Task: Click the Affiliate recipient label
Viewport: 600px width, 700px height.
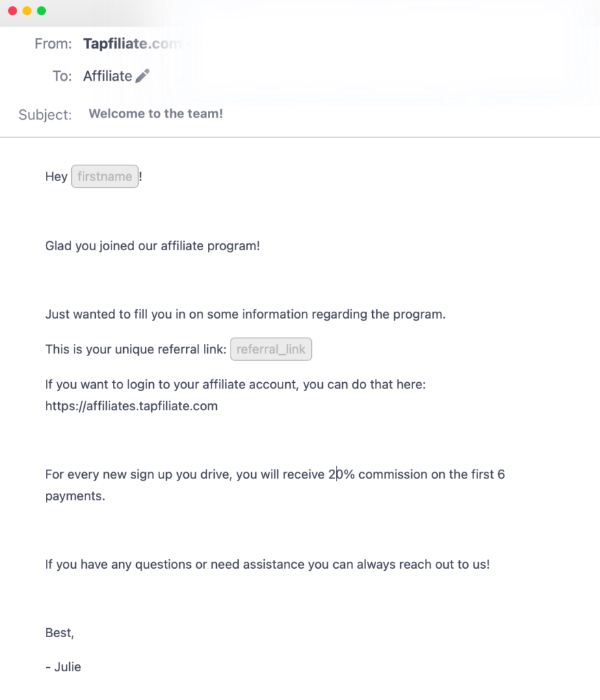Action: [x=107, y=75]
